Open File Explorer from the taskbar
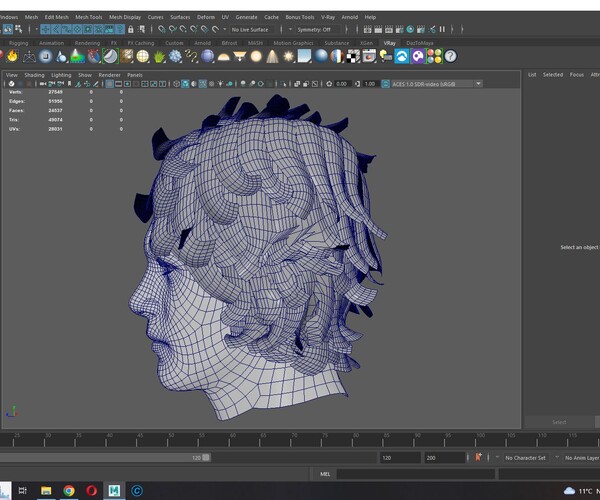 46,490
